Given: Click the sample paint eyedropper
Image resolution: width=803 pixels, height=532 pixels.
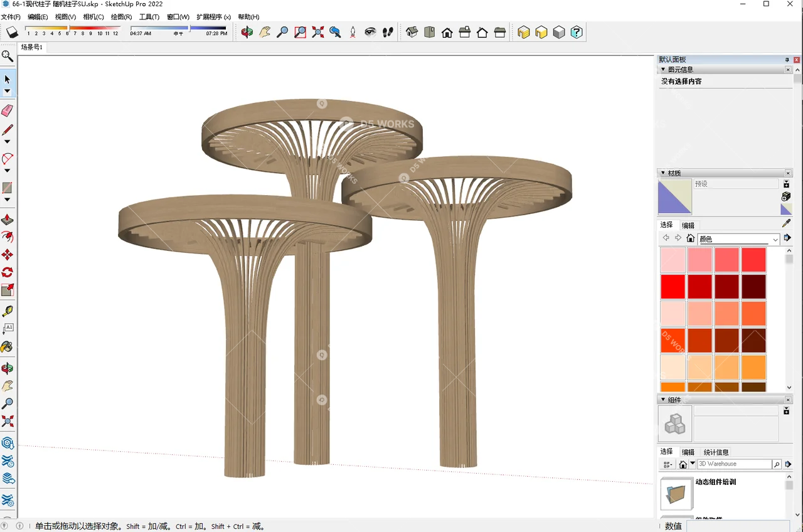Looking at the screenshot, I should click(785, 223).
